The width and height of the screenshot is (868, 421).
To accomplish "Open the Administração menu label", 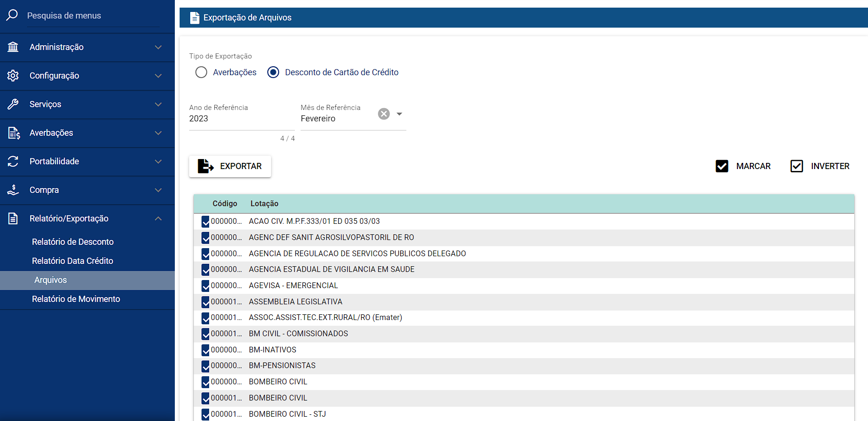I will (x=56, y=47).
